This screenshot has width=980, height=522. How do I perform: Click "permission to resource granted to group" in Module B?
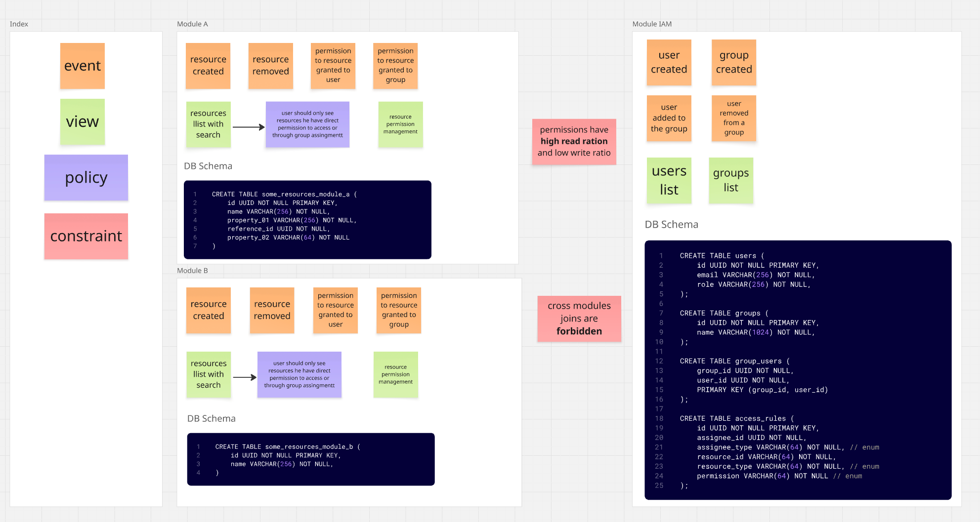click(x=398, y=310)
